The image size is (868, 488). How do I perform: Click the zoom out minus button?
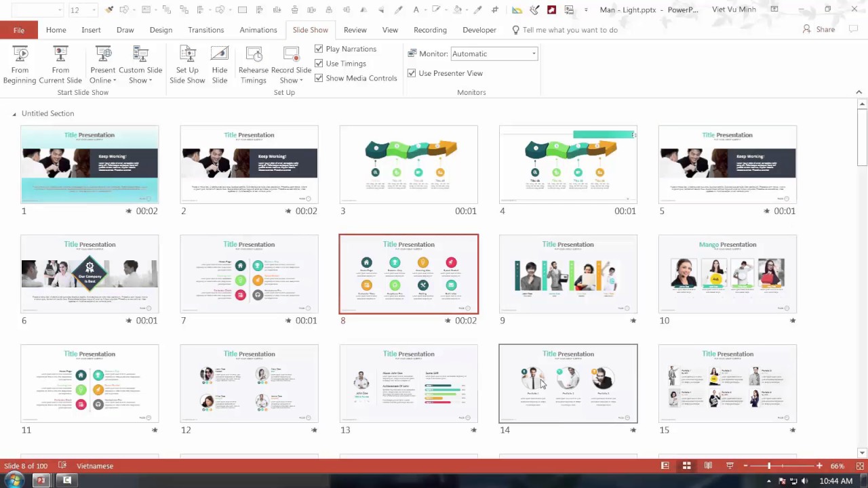[x=745, y=466]
